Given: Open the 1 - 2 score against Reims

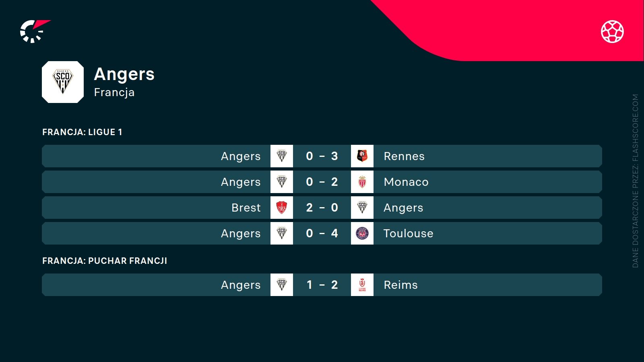Looking at the screenshot, I should (x=322, y=285).
